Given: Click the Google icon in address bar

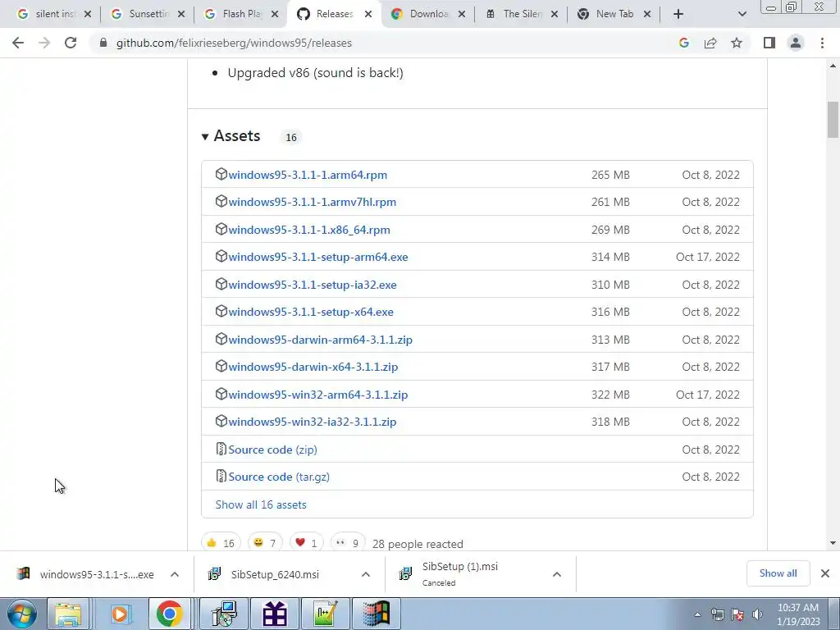Looking at the screenshot, I should 683,43.
